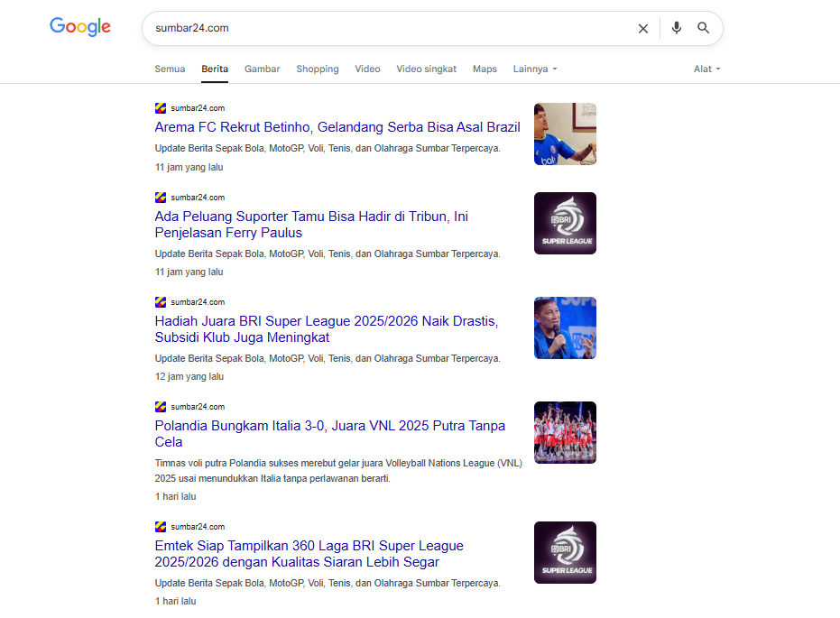This screenshot has height=618, width=840.
Task: Open the Video tab
Action: click(367, 69)
